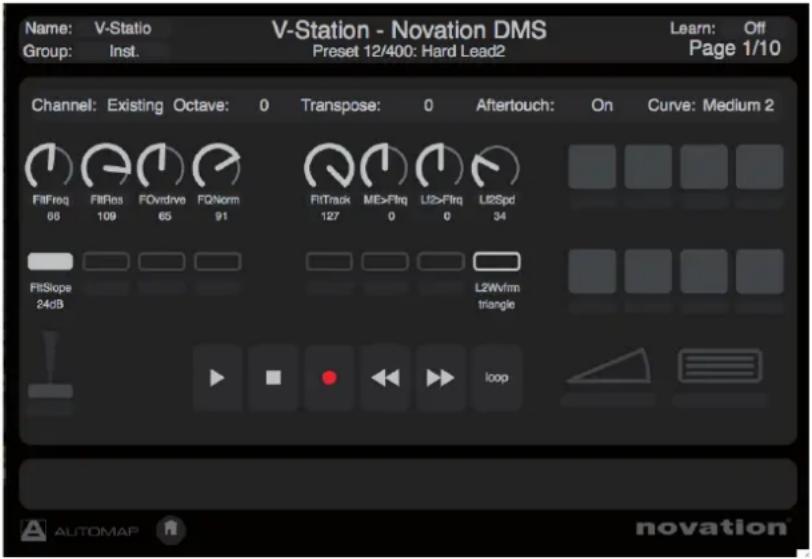Click the red record button
Screen dimensions: 812x559
(x=329, y=378)
